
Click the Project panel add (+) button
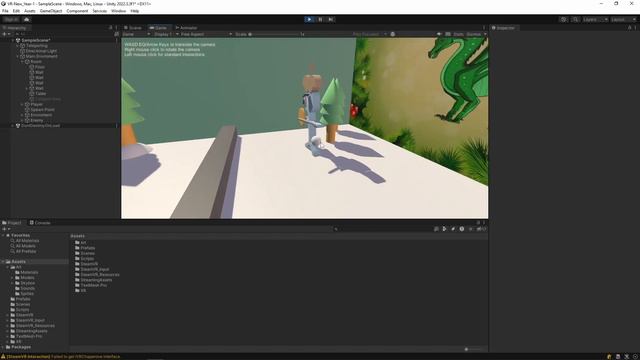(x=4, y=229)
